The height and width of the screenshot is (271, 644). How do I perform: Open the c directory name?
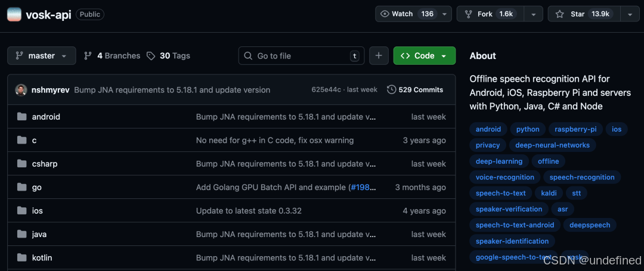pos(34,140)
